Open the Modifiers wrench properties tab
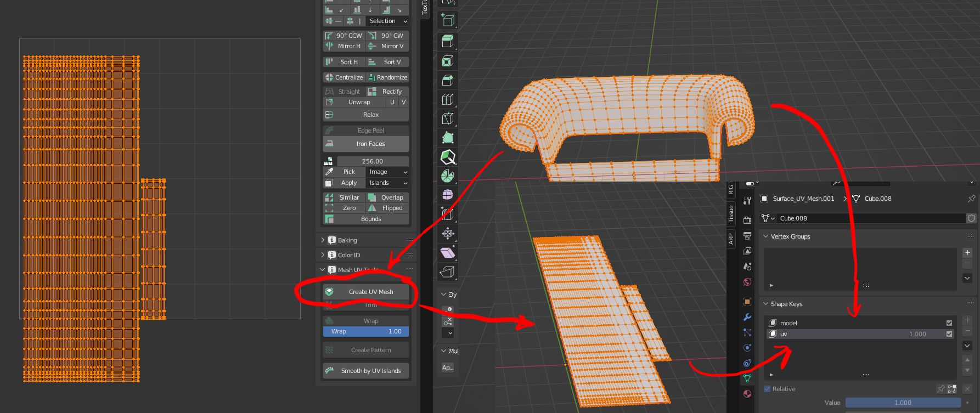This screenshot has width=980, height=413. click(747, 317)
